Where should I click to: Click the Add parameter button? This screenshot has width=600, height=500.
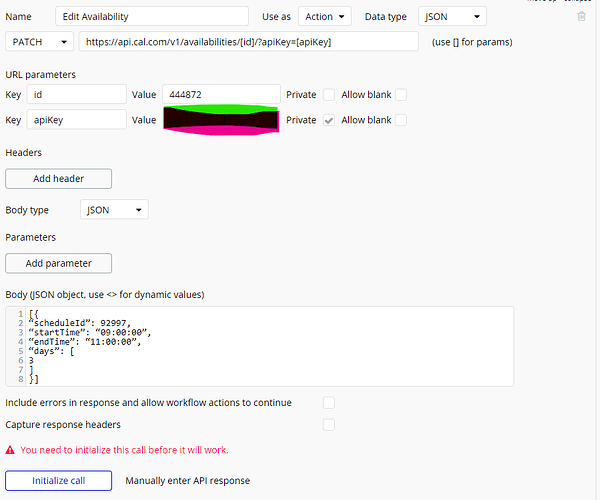[59, 263]
